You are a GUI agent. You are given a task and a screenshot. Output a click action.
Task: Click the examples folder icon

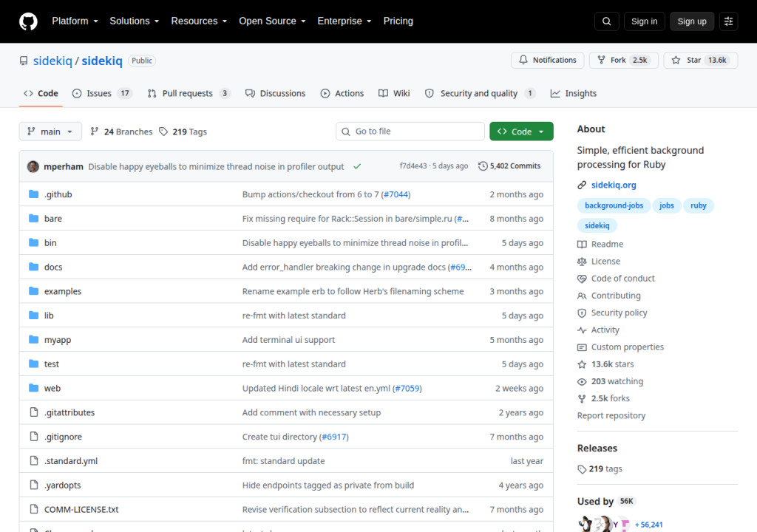[x=33, y=290]
